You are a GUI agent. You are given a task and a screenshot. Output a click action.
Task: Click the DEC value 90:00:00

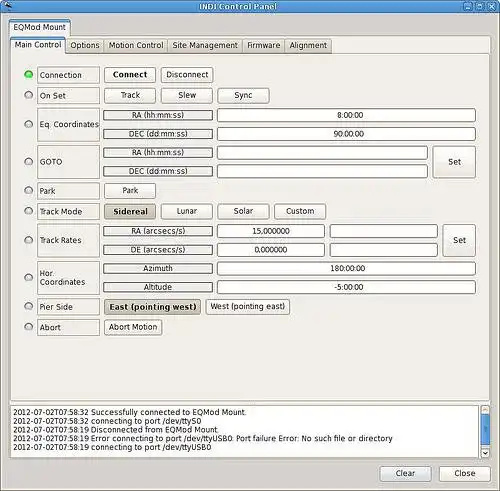(x=347, y=134)
